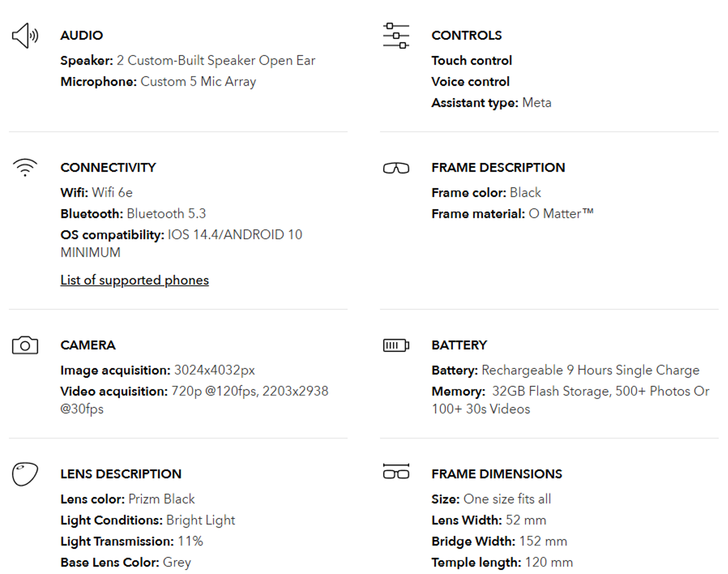
Task: Click the Frame Description glasses icon
Action: tap(396, 168)
